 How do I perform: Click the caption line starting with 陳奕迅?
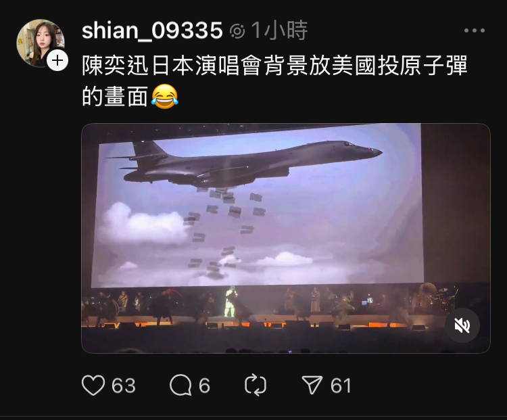click(274, 66)
